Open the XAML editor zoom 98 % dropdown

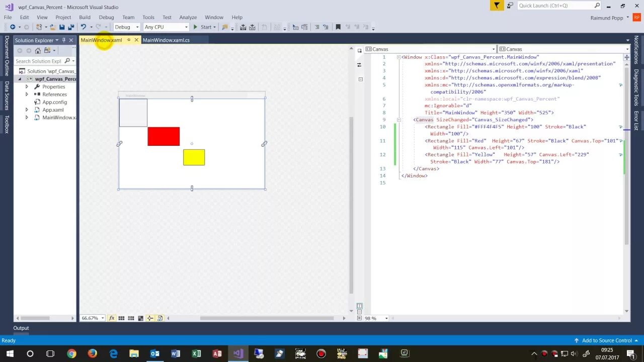(x=376, y=318)
